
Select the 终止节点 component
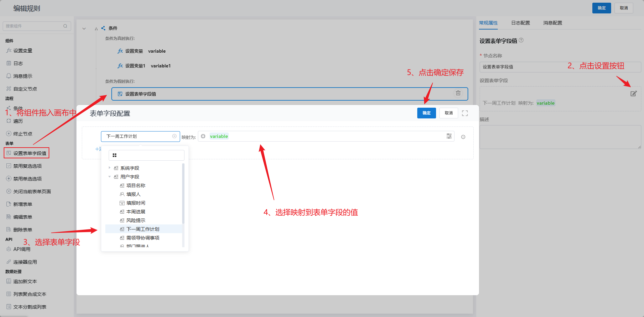click(22, 134)
